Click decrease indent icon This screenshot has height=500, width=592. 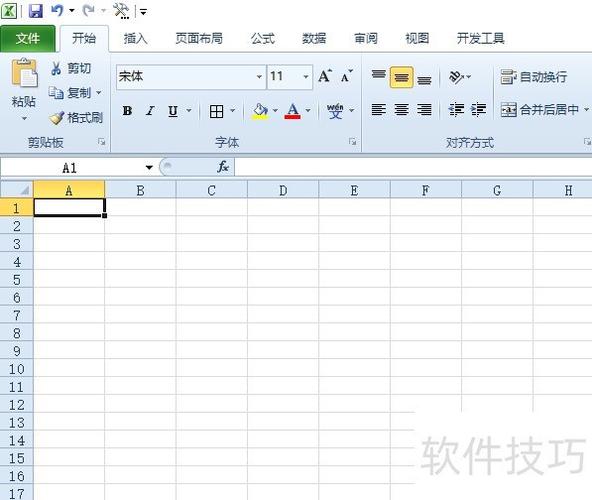456,110
